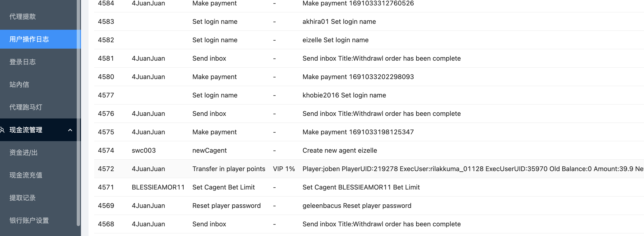
Task: Click the BLESSIEAMOR11 username cell
Action: pyautogui.click(x=158, y=187)
